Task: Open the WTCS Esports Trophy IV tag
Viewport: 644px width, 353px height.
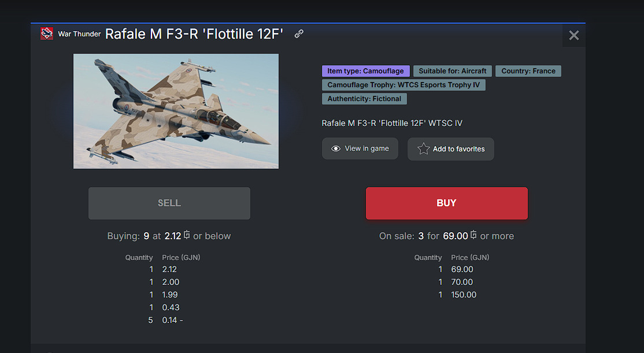Action: coord(404,85)
